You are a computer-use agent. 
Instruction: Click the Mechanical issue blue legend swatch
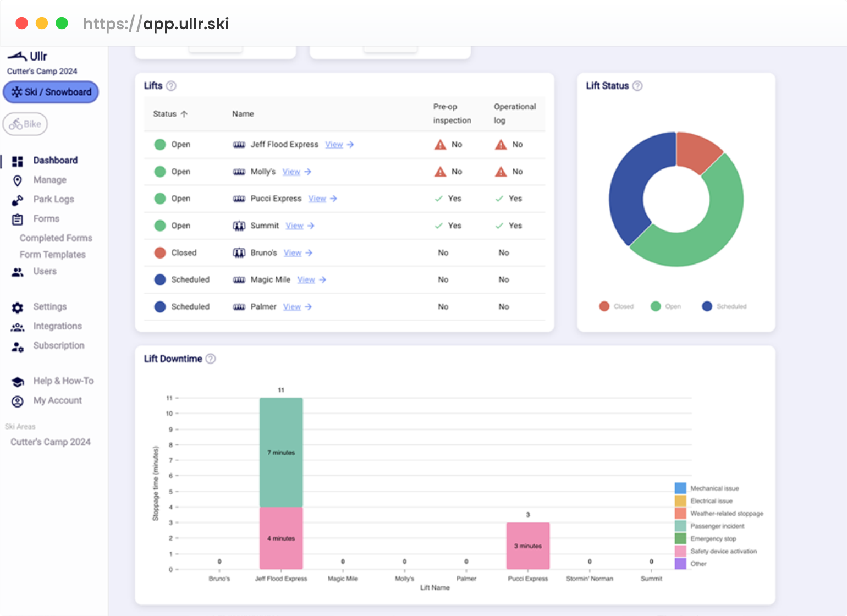click(680, 488)
